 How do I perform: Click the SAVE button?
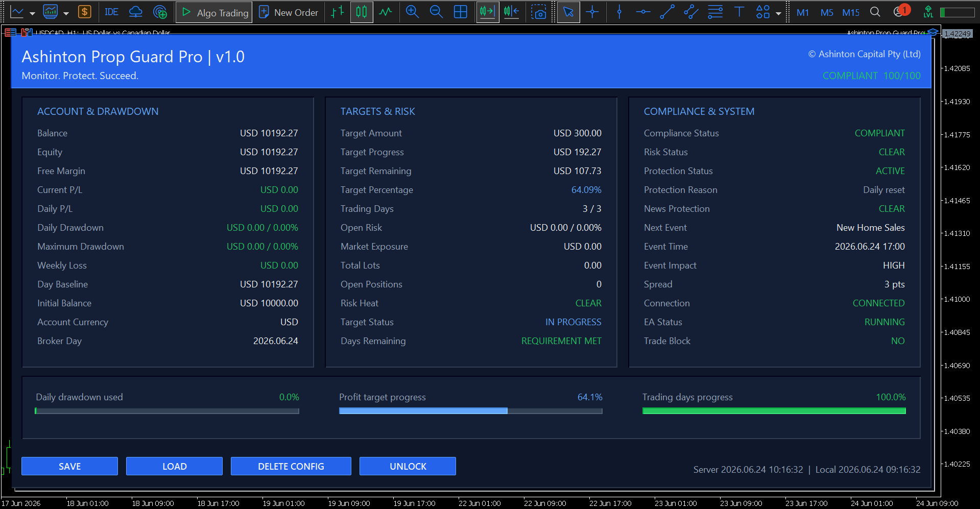69,466
